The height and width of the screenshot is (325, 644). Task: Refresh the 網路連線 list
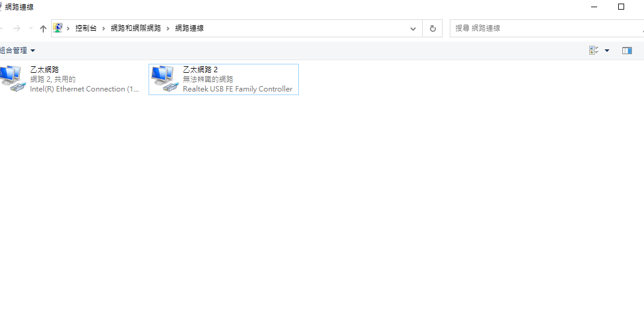[x=432, y=28]
